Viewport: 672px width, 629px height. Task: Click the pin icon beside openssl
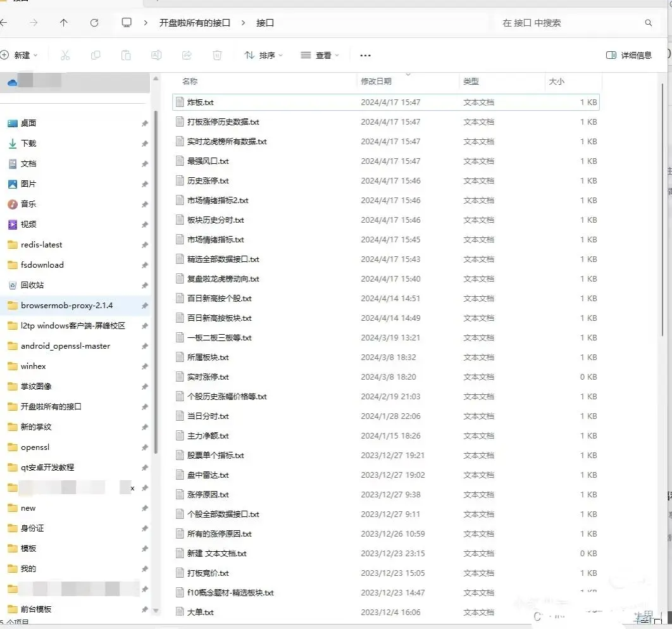click(x=145, y=447)
